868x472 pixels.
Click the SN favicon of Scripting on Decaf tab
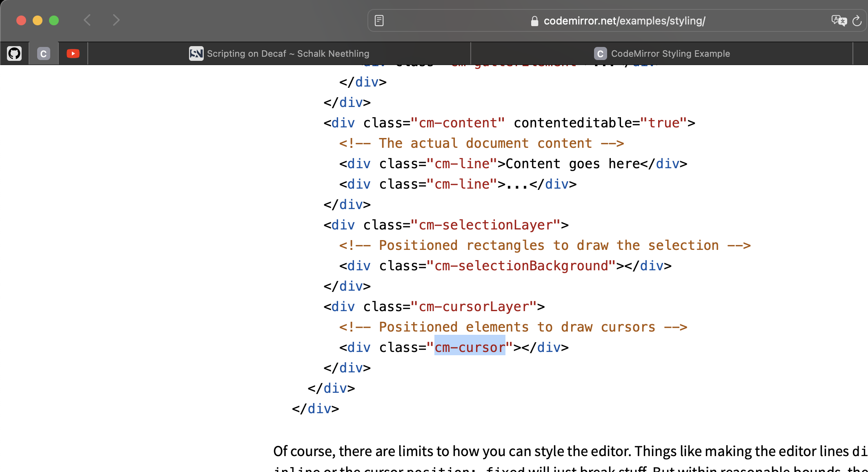click(x=196, y=53)
